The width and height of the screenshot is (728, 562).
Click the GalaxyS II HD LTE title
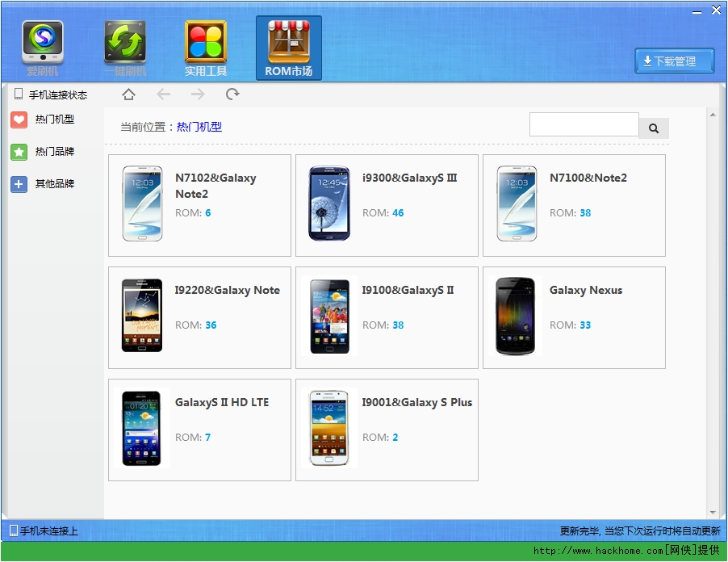(222, 402)
